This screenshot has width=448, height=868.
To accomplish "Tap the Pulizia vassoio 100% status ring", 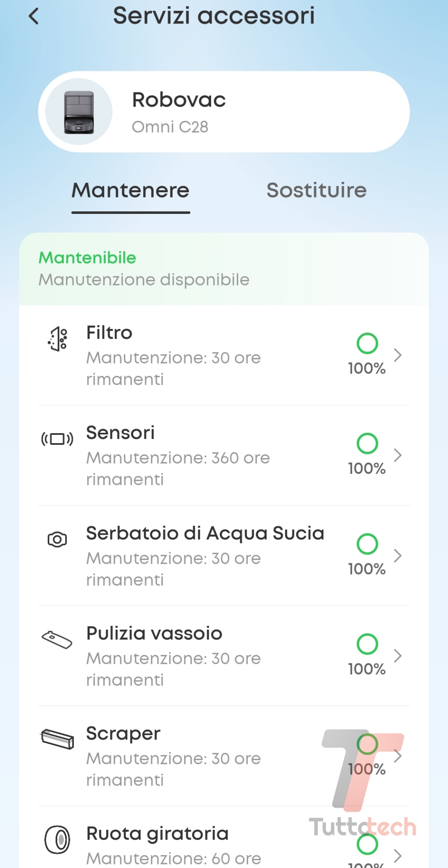I will tap(367, 644).
